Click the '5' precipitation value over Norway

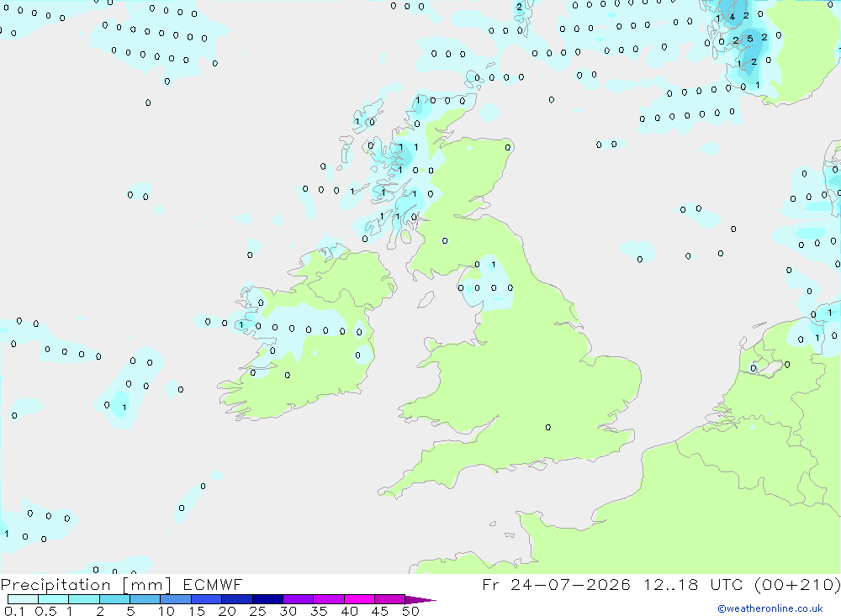click(750, 39)
